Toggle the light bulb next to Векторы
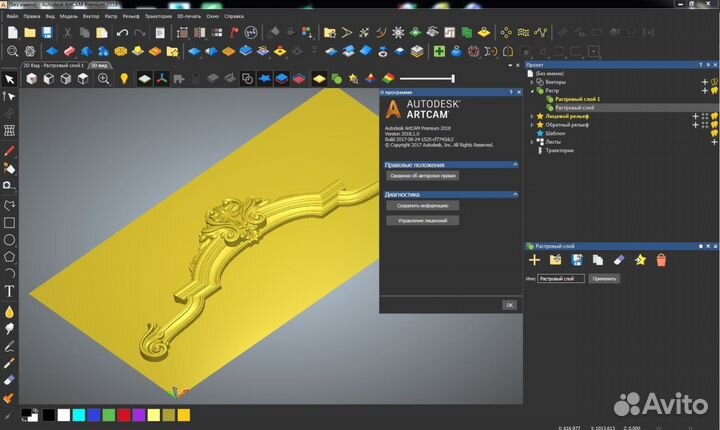Viewport: 720px width, 430px height. pos(714,82)
